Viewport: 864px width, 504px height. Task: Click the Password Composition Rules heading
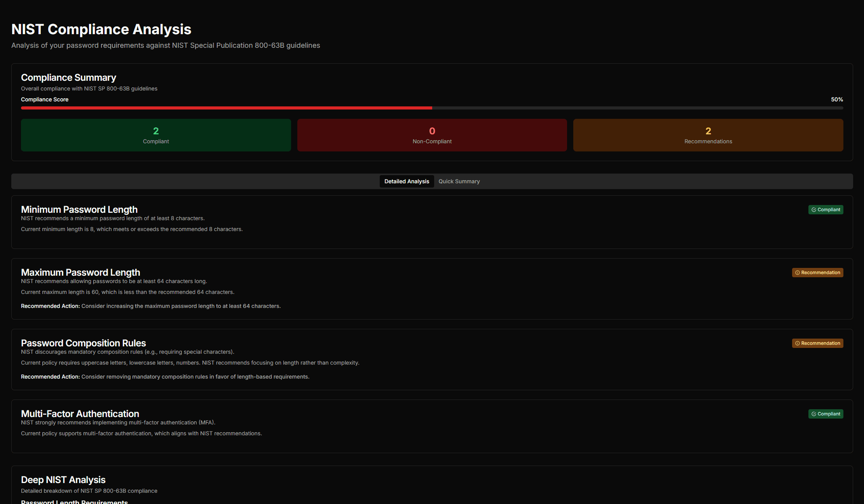(x=83, y=343)
